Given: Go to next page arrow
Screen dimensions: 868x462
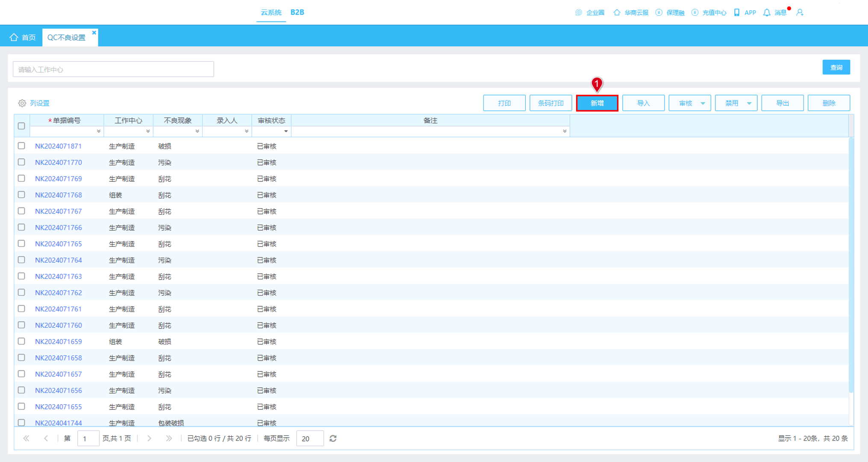Looking at the screenshot, I should (x=149, y=438).
